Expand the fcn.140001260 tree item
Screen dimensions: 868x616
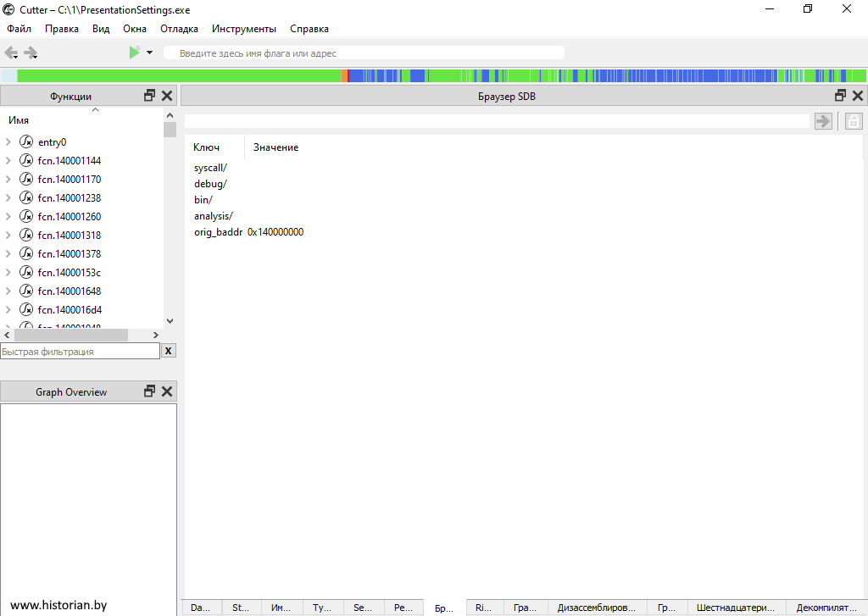click(8, 217)
